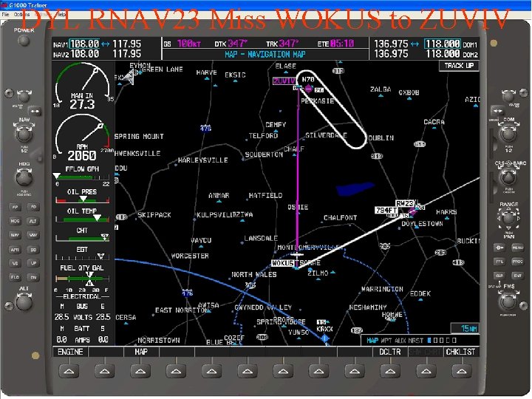Click bezel softkey below DCLTR label
Screen dimensions: 532x399
[x=390, y=371]
